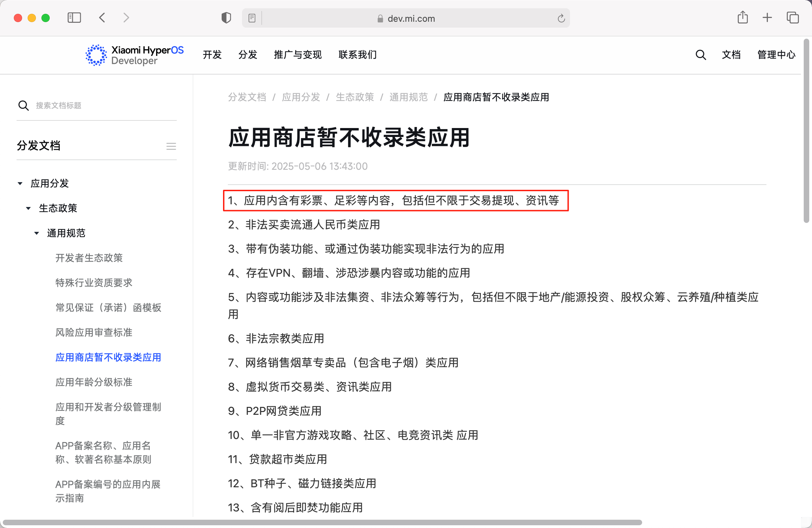Open the 推广与变现 menu
This screenshot has width=812, height=528.
[297, 55]
